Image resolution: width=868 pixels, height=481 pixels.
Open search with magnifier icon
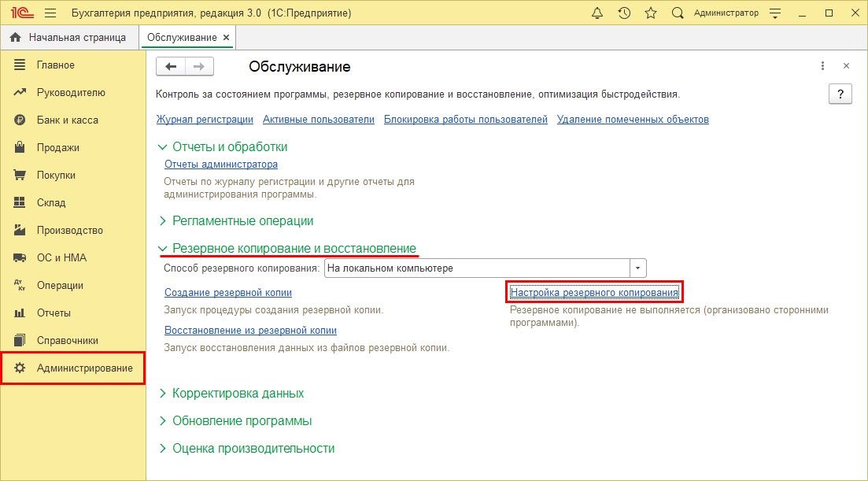[677, 13]
